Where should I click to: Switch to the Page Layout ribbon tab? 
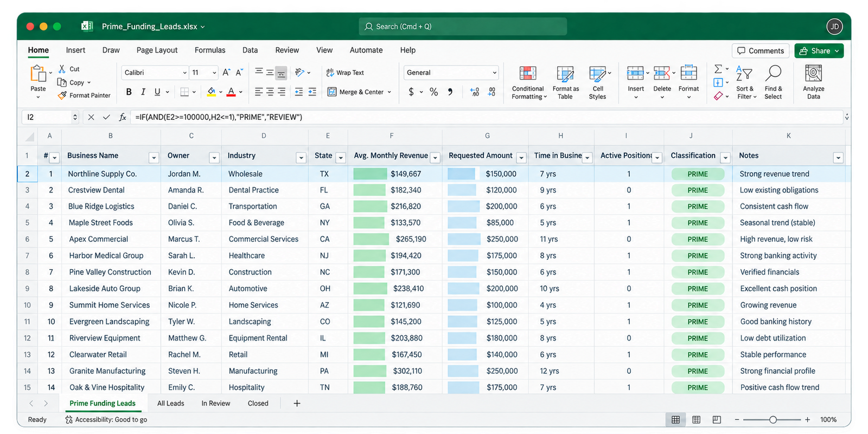click(x=157, y=50)
